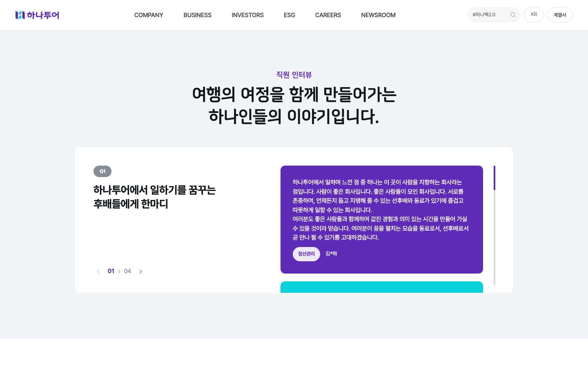Viewport: 588px width, 368px height.
Task: Click the interview answers scrollbar thumb
Action: click(494, 178)
